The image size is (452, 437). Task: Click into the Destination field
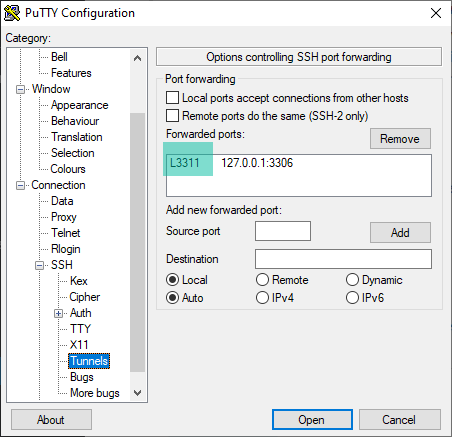click(x=343, y=259)
